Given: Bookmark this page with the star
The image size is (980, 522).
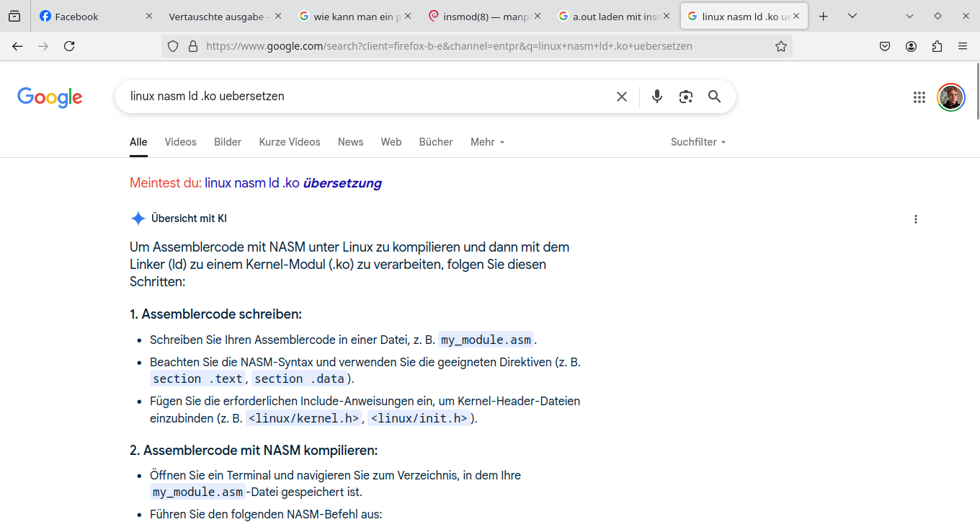Looking at the screenshot, I should (781, 45).
